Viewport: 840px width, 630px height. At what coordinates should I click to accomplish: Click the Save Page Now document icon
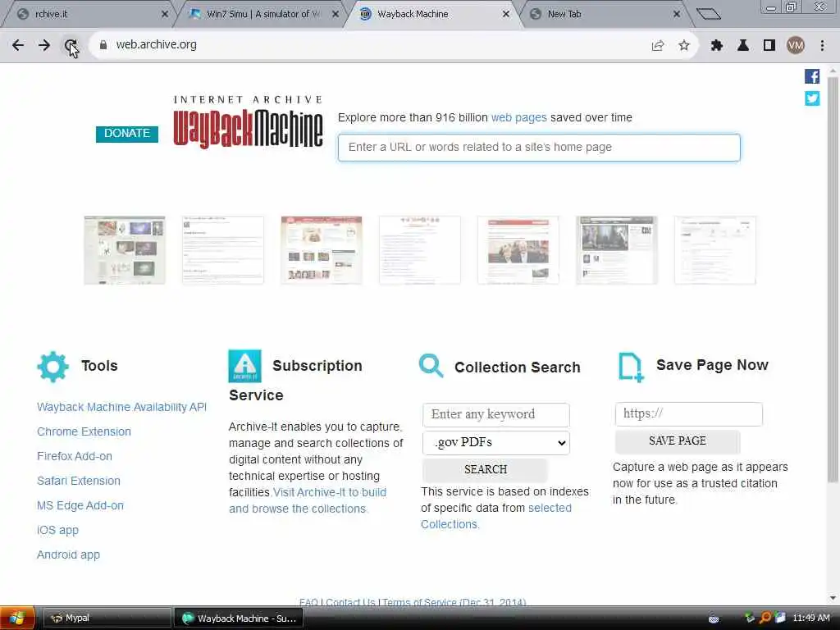pyautogui.click(x=631, y=367)
